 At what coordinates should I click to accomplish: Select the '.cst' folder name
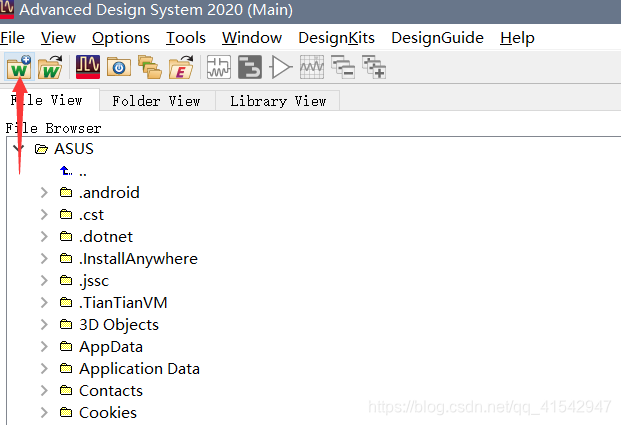(91, 215)
